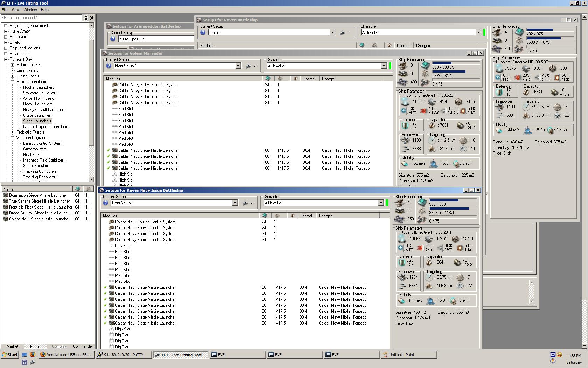The image size is (588, 368).
Task: Expand the Engineering Equipment tree node
Action: point(6,26)
